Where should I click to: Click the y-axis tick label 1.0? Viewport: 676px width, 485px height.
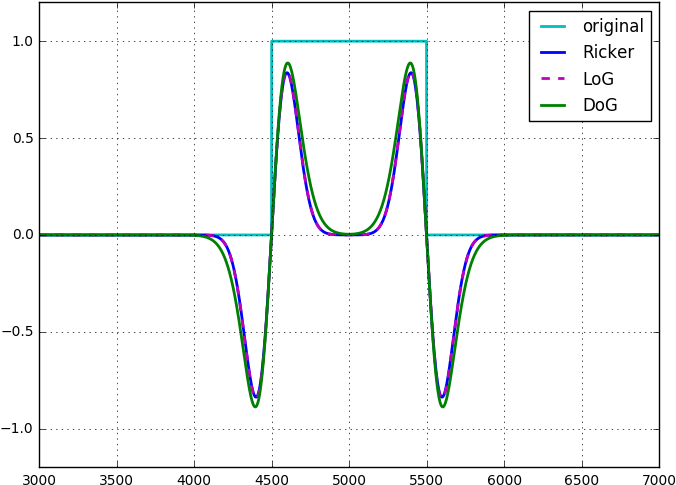tap(23, 41)
